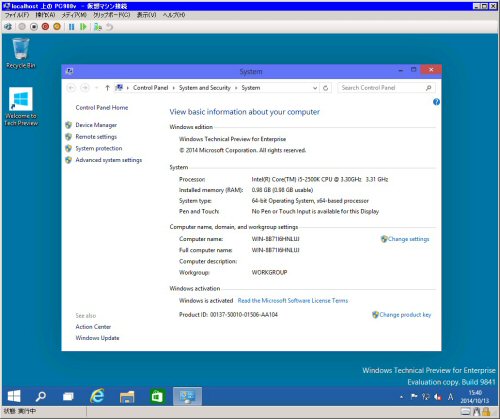Expand the chevron after System and Security
The height and width of the screenshot is (419, 500).
(x=236, y=88)
